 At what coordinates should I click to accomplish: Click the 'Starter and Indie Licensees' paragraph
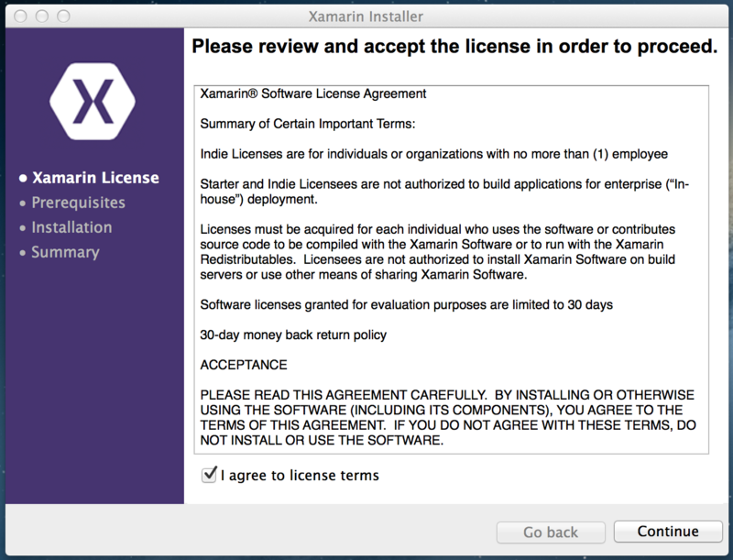444,192
